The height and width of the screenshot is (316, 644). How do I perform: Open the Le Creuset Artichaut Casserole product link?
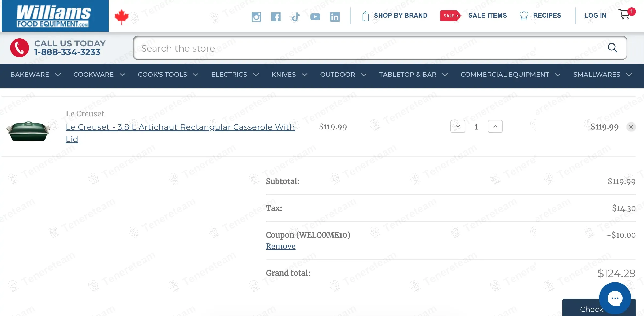180,133
